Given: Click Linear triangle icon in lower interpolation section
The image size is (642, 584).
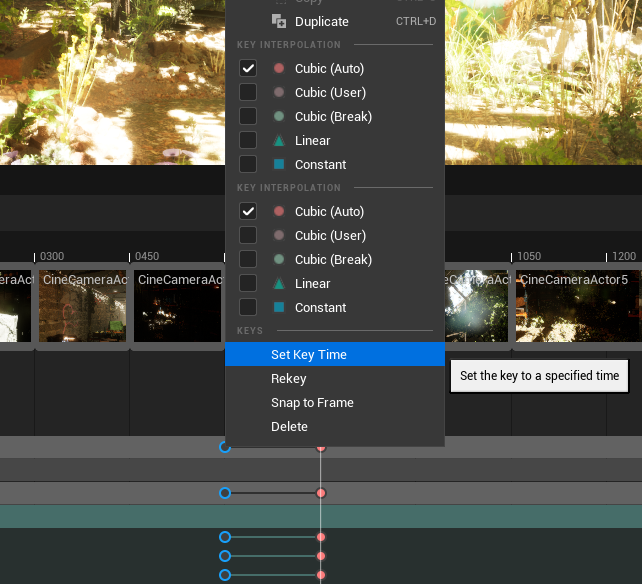Looking at the screenshot, I should pos(279,283).
